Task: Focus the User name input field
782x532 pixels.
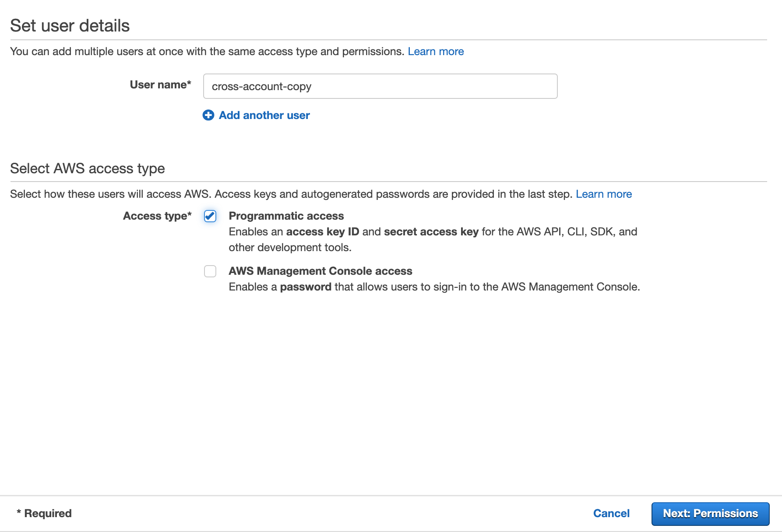Action: [x=380, y=86]
